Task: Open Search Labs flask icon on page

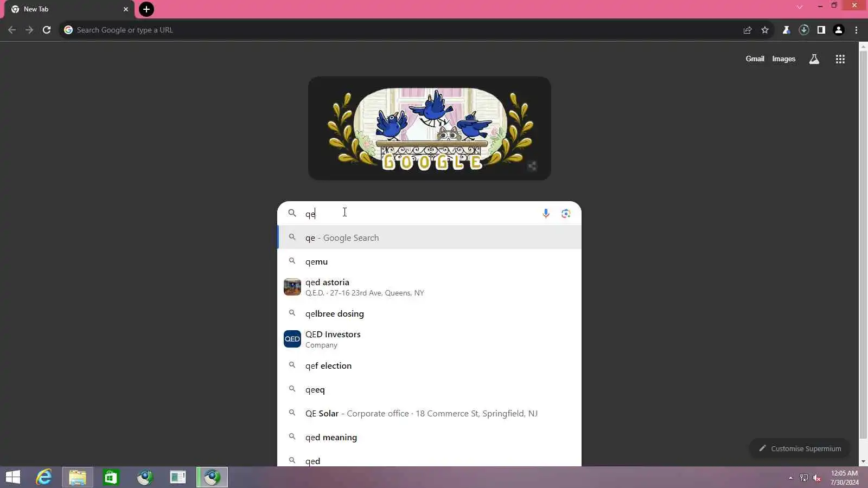Action: point(814,59)
